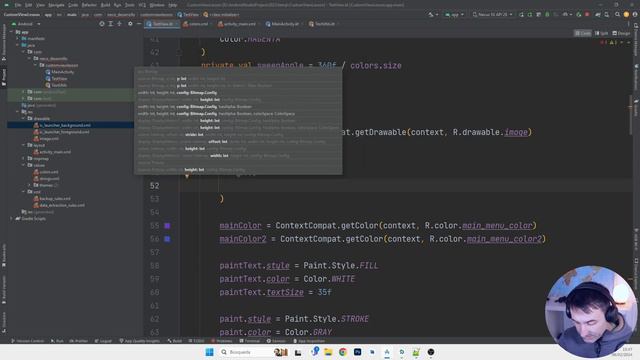Open the Logcat tool window
The image size is (640, 360).
coord(103,341)
